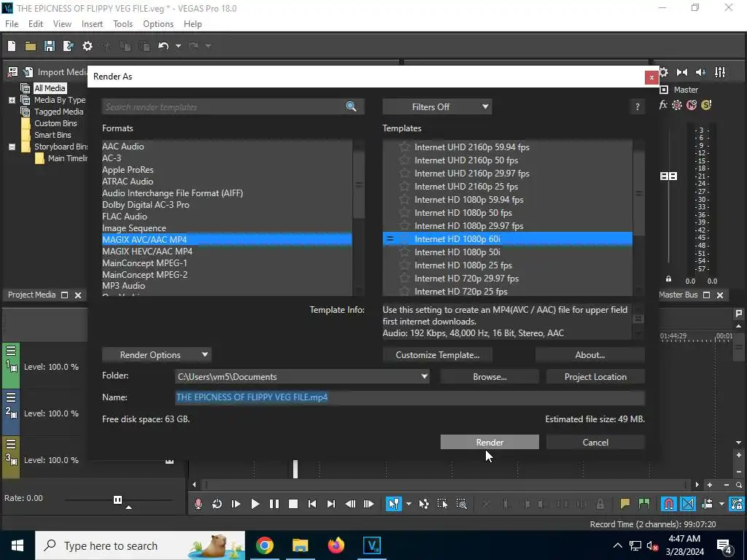Open the Filters Off dropdown
Screen dimensions: 747x560
click(437, 106)
